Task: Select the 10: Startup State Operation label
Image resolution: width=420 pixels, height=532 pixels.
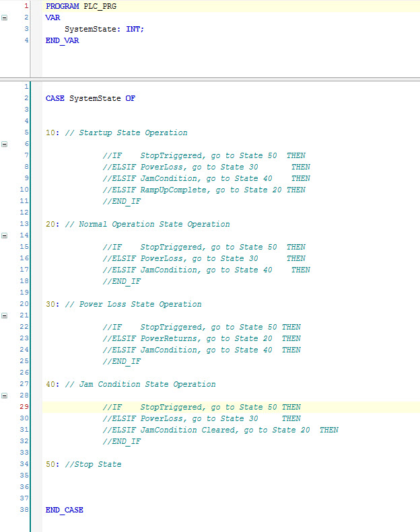Action: tap(116, 132)
